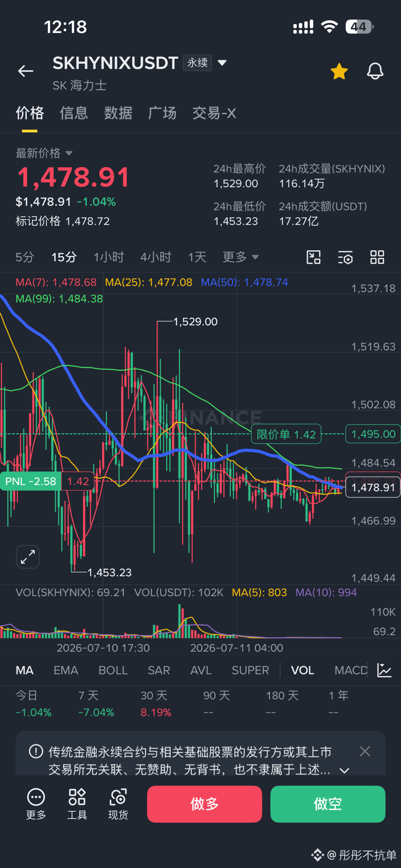This screenshot has height=868, width=401.
Task: Open the 工具 tools icon
Action: 77,804
